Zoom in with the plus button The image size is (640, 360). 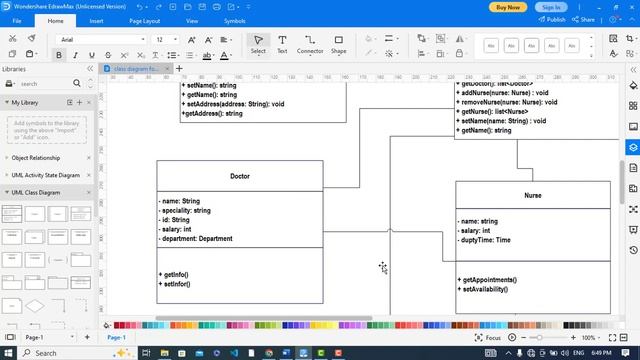[573, 338]
